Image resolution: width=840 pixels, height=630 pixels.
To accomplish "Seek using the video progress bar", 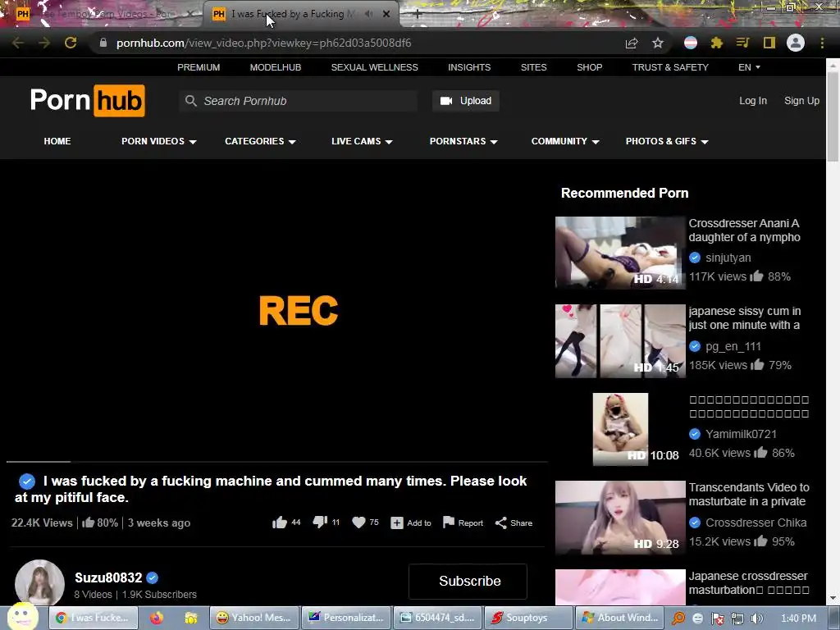I will (x=277, y=461).
